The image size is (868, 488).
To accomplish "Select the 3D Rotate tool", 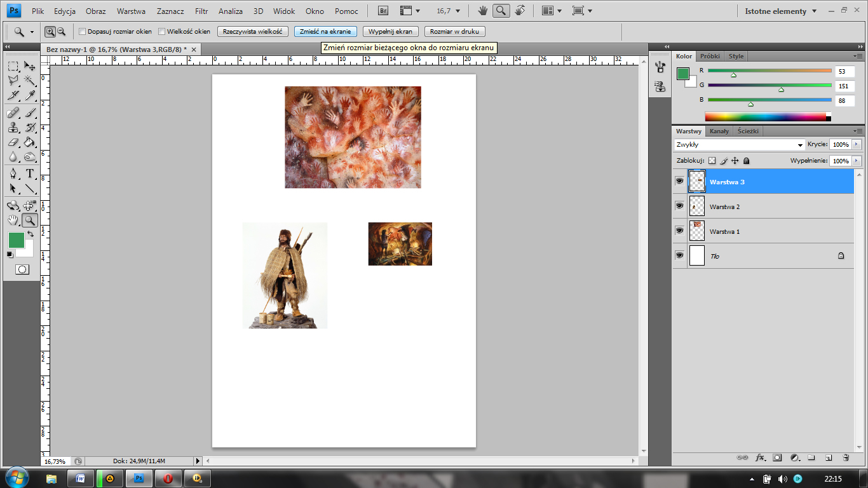I will [x=13, y=205].
